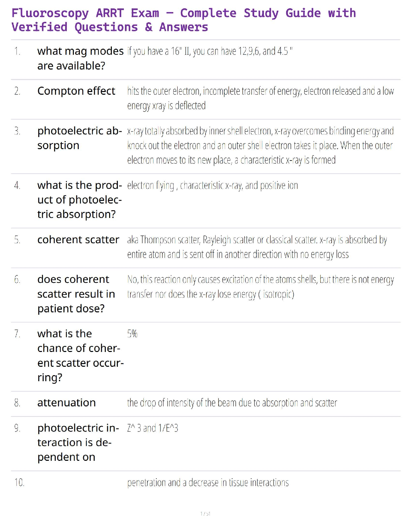This screenshot has width=411, height=532.
Task: Click the "5%" answer text
Action: [x=132, y=334]
